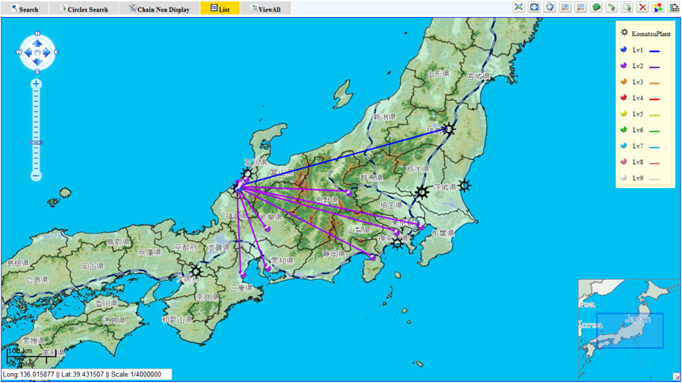Click the plus zoom-in slider button
The width and height of the screenshot is (682, 383).
click(36, 84)
